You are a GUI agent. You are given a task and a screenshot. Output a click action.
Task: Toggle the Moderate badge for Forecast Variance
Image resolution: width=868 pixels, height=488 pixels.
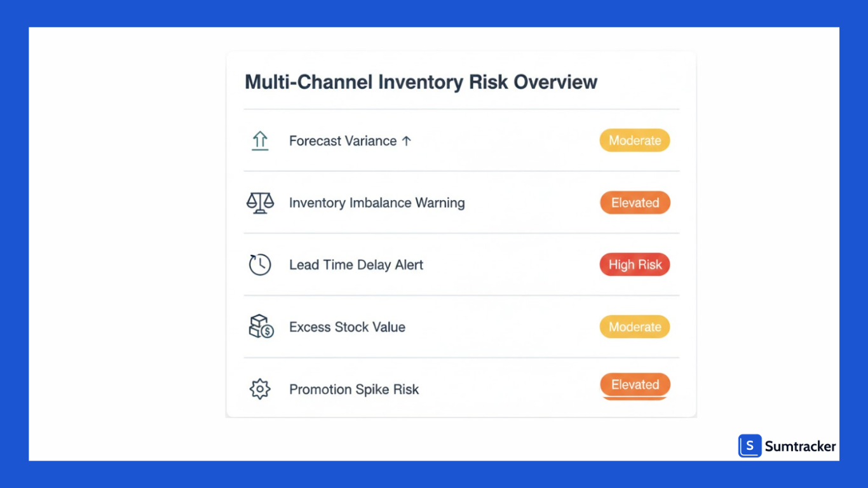634,140
